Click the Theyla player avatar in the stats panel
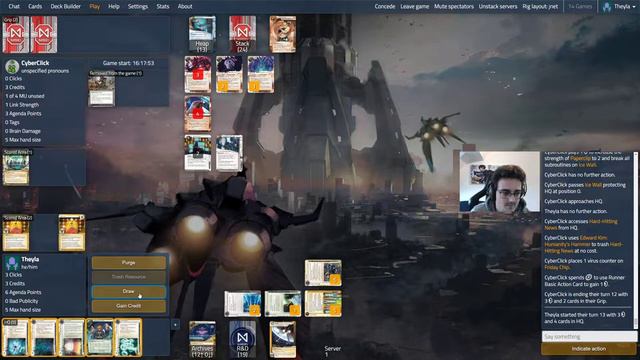Screen dimensions: 640x360 pos(12,263)
